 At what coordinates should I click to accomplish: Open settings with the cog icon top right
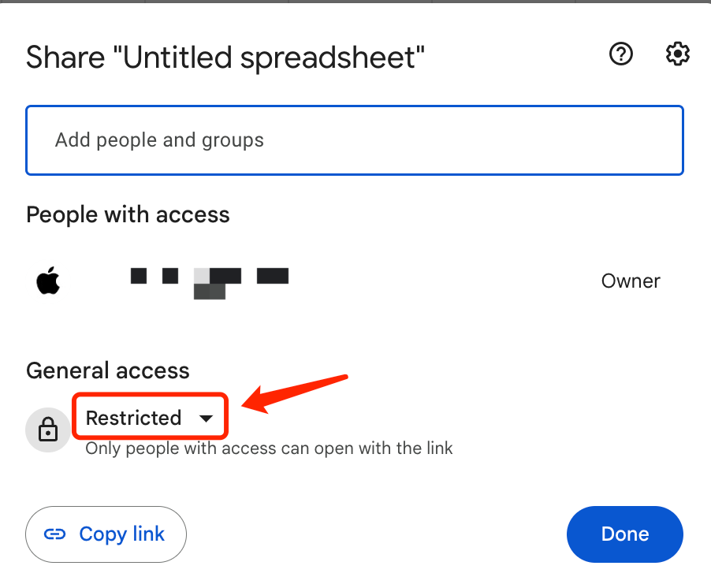pos(676,54)
